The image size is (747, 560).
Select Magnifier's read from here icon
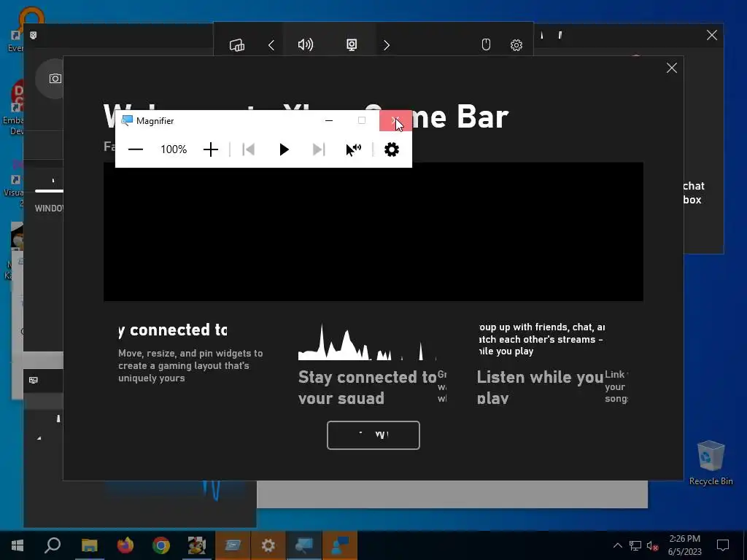[354, 149]
